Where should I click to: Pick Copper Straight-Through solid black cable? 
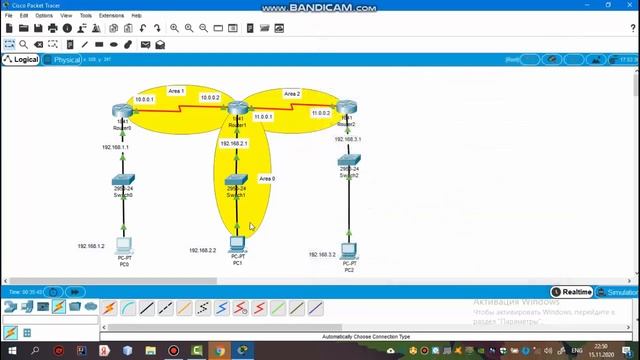pyautogui.click(x=147, y=308)
